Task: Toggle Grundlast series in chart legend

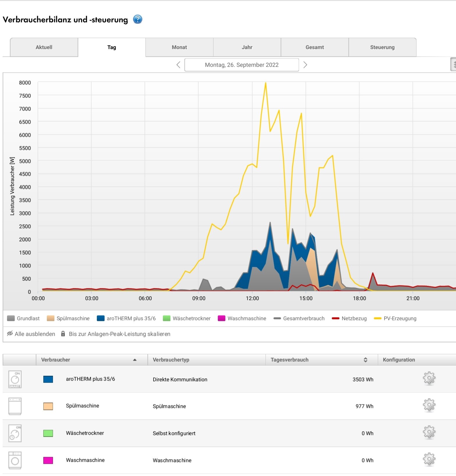Action: pyautogui.click(x=24, y=318)
